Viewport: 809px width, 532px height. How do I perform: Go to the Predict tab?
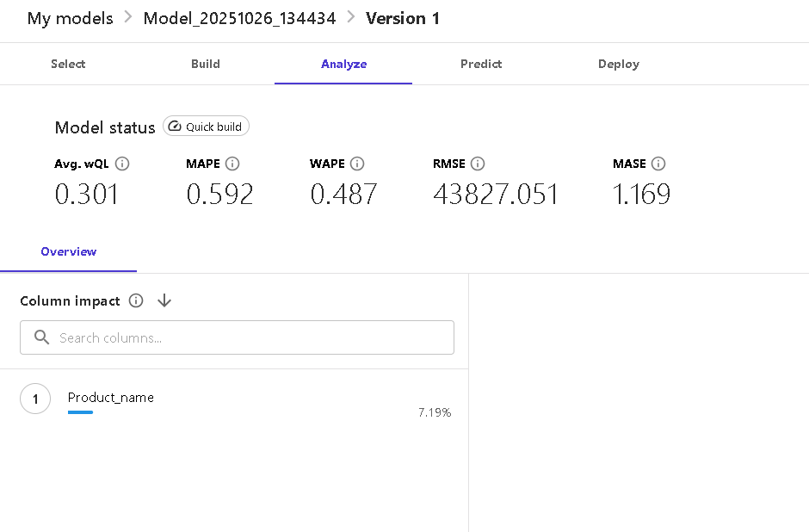pos(481,64)
